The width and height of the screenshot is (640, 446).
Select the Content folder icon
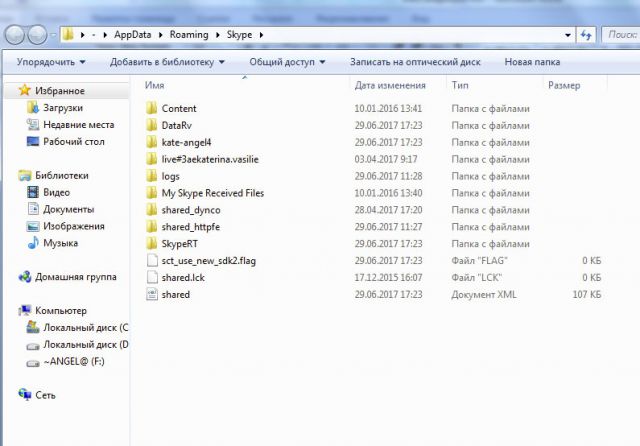click(151, 109)
